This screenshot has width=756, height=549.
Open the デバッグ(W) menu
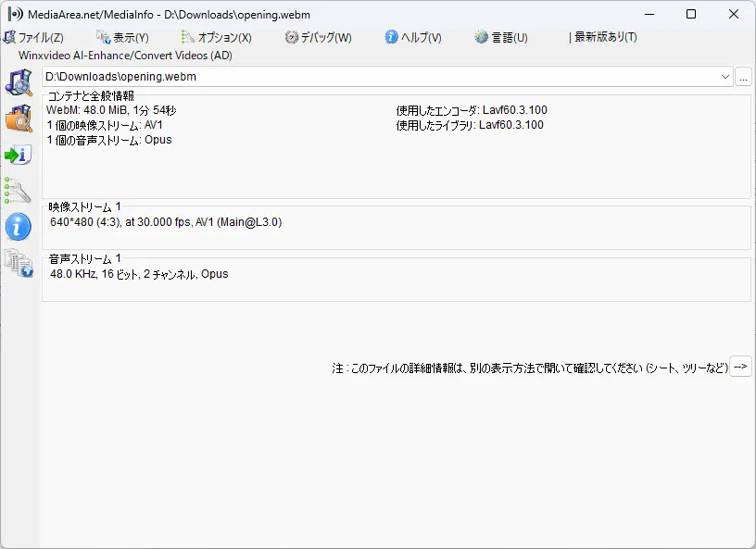click(318, 37)
